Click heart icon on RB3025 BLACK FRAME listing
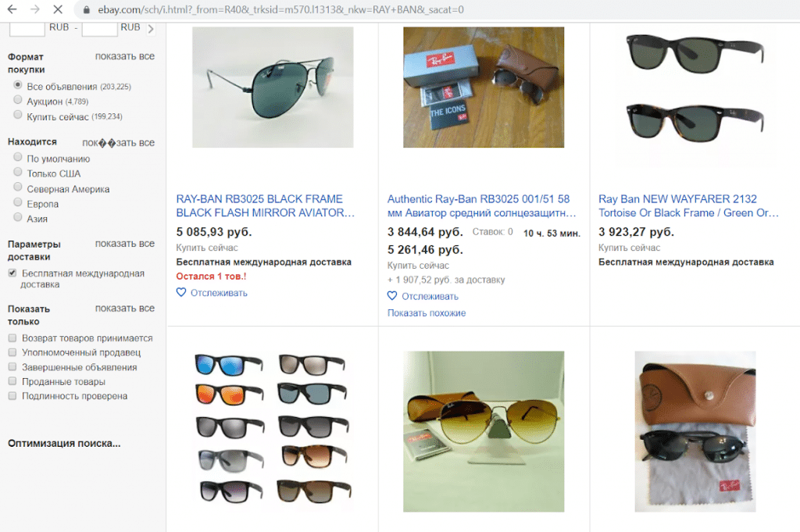Image resolution: width=800 pixels, height=532 pixels. [181, 292]
